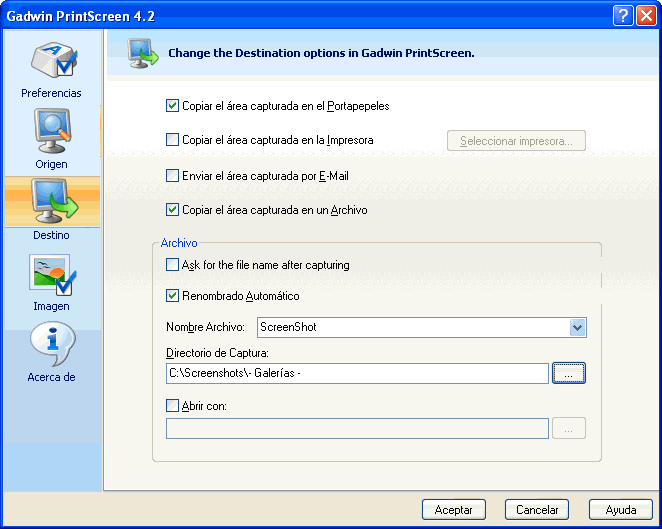
Task: Enable Enviar el área capturada por E-Mail
Action: click(173, 176)
